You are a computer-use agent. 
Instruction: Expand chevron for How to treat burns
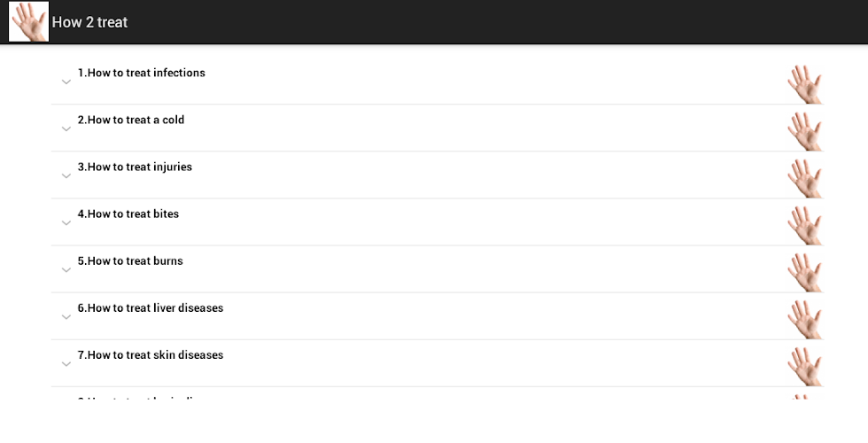[66, 270]
